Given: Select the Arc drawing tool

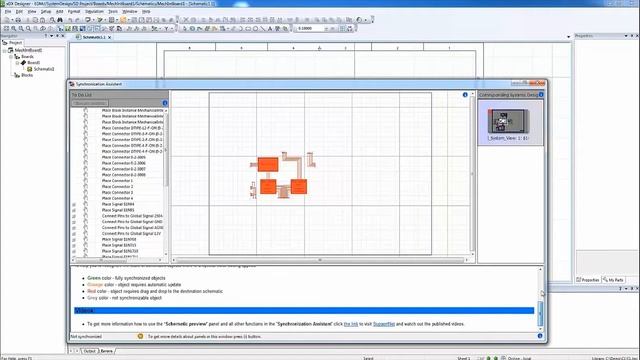Looking at the screenshot, I should (240, 29).
